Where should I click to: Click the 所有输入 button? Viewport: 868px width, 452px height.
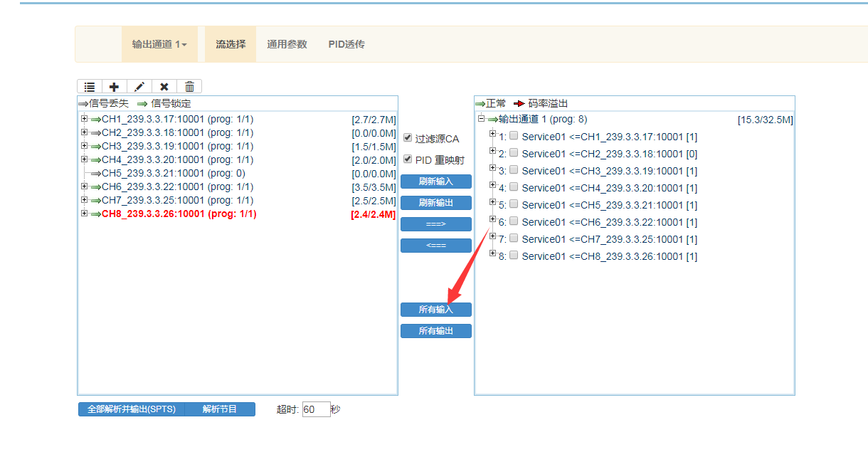pyautogui.click(x=435, y=310)
